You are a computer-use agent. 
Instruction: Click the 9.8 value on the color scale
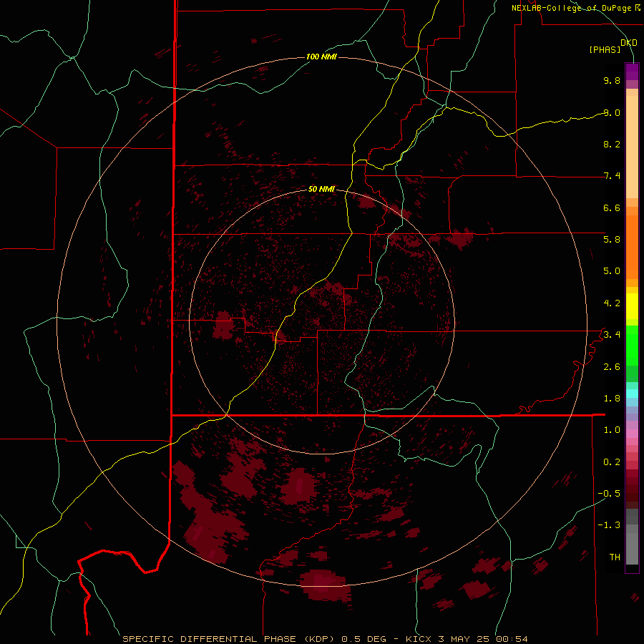(x=612, y=80)
